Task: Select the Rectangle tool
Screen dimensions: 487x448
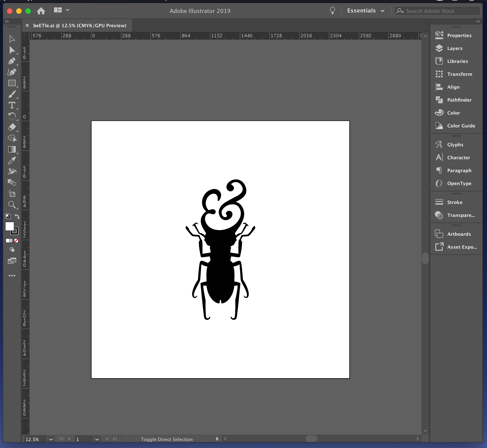Action: [12, 83]
